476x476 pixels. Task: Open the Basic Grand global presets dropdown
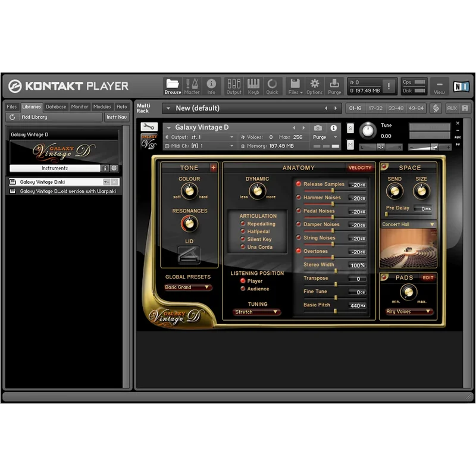tap(187, 287)
